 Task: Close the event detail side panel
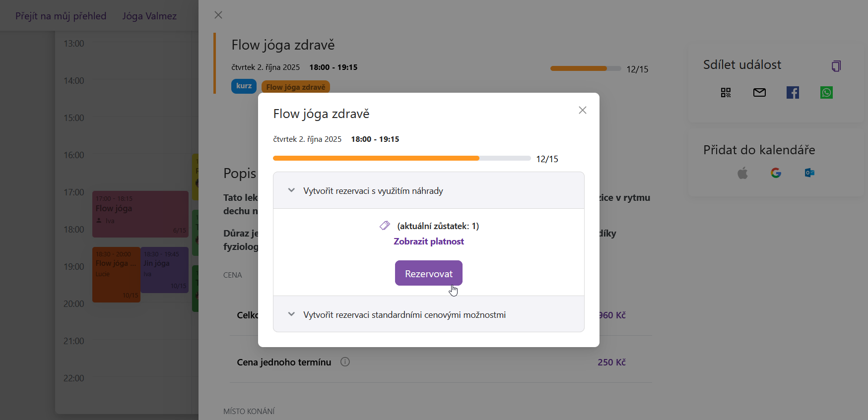(218, 15)
